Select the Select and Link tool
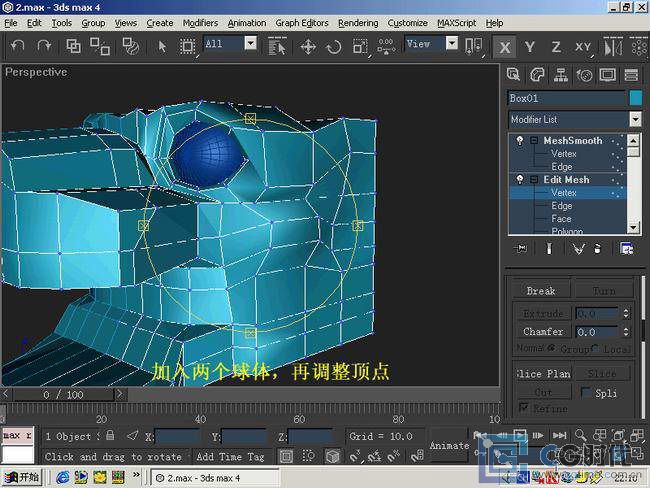650x488 pixels. pos(73,46)
